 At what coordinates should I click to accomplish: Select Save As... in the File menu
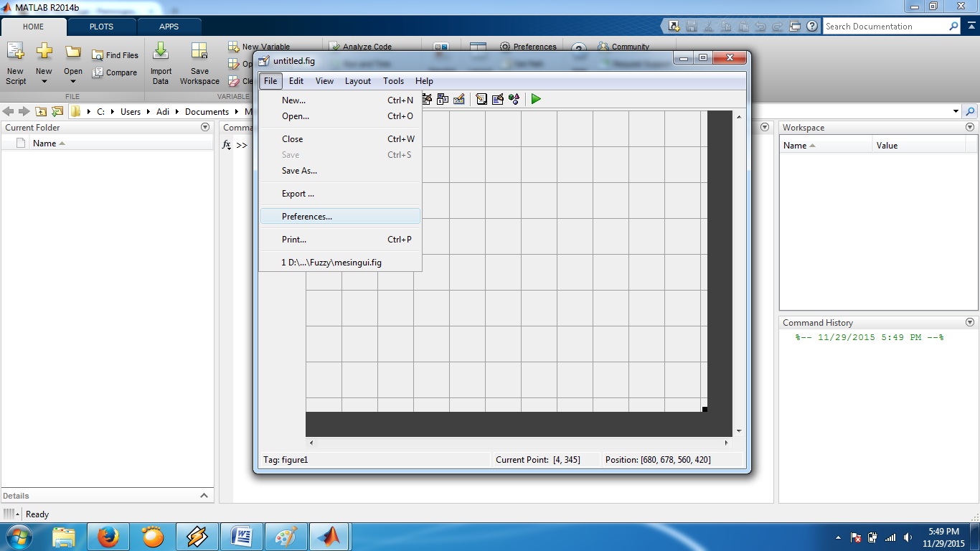[299, 171]
